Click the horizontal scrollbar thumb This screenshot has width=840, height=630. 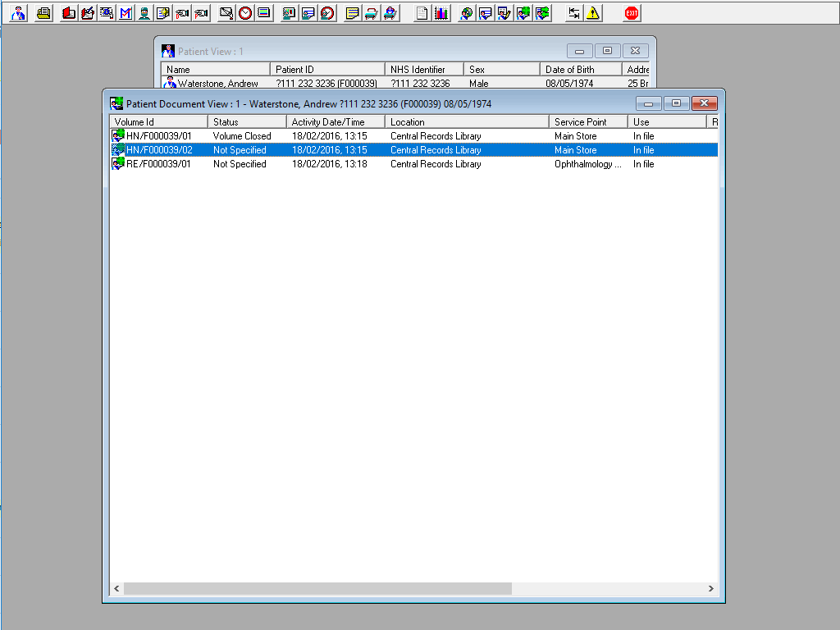point(317,588)
